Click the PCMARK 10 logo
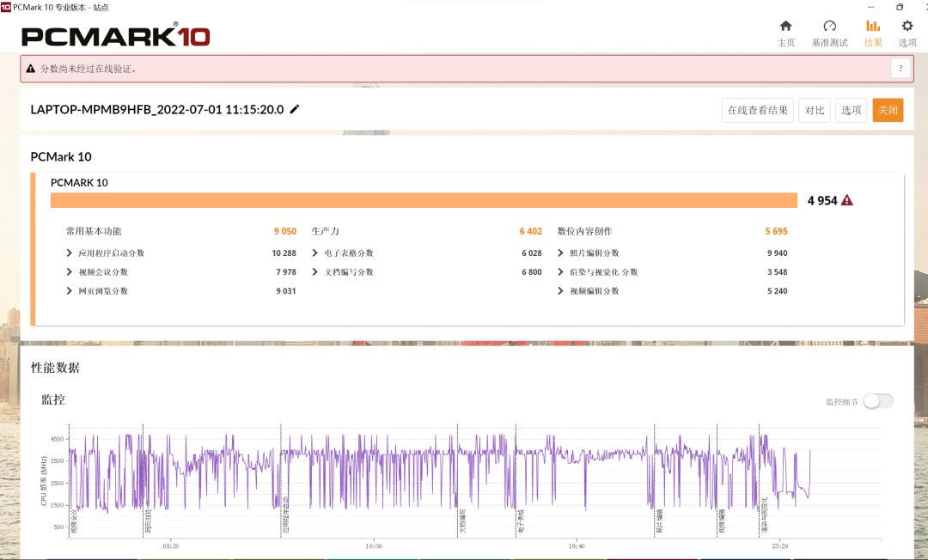 115,35
